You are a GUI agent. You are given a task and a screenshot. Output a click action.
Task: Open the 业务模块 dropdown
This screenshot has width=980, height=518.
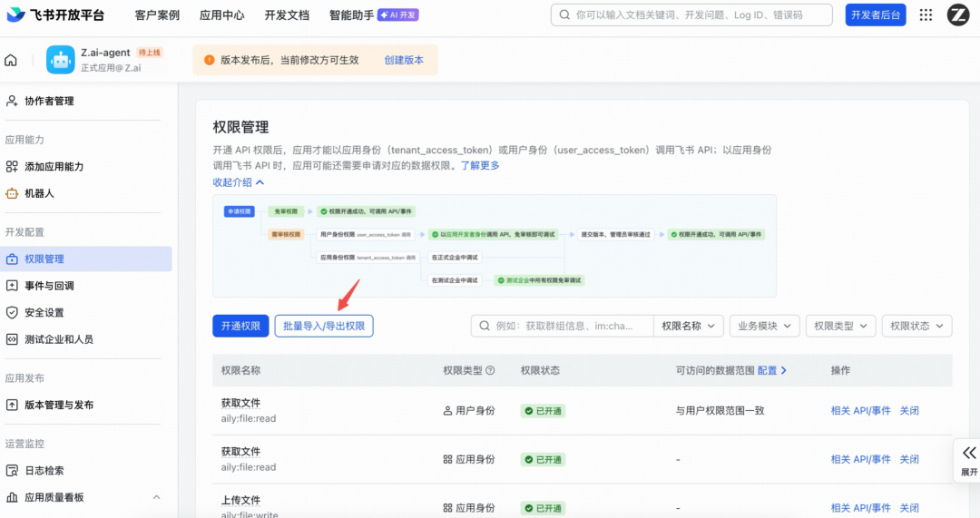[764, 326]
